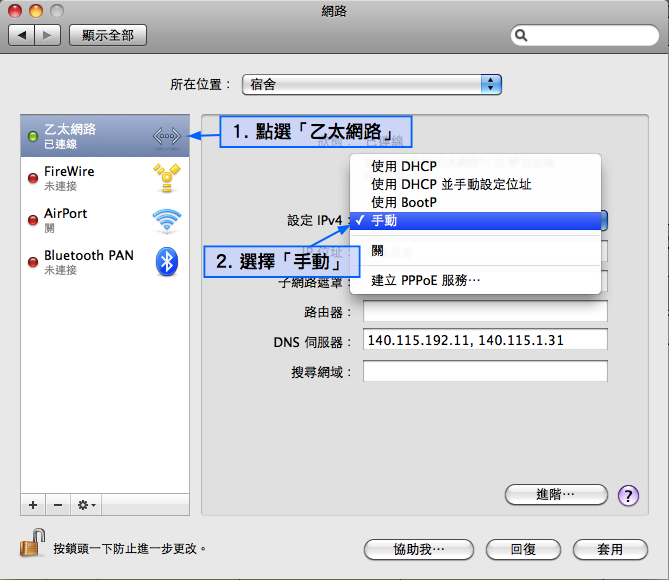Screen dimensions: 669x580
Task: Select 建立 PPPoE 服務 menu item
Action: [426, 280]
